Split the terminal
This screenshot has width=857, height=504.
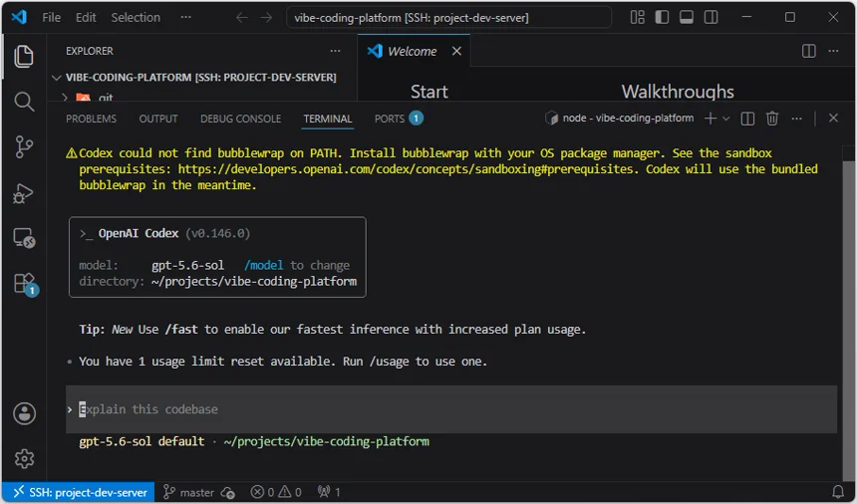point(747,119)
